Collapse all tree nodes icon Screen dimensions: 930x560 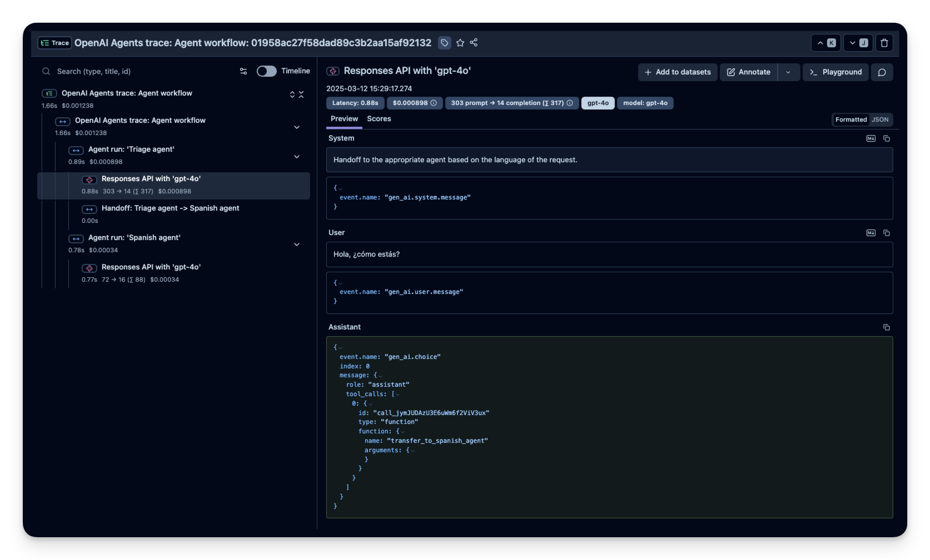pos(301,94)
